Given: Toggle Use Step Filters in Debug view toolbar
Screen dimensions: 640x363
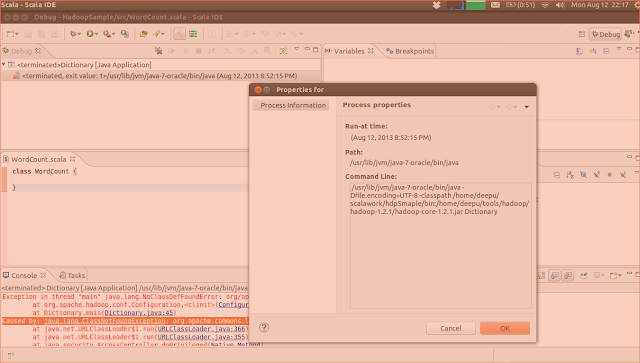Looking at the screenshot, I should 283,51.
